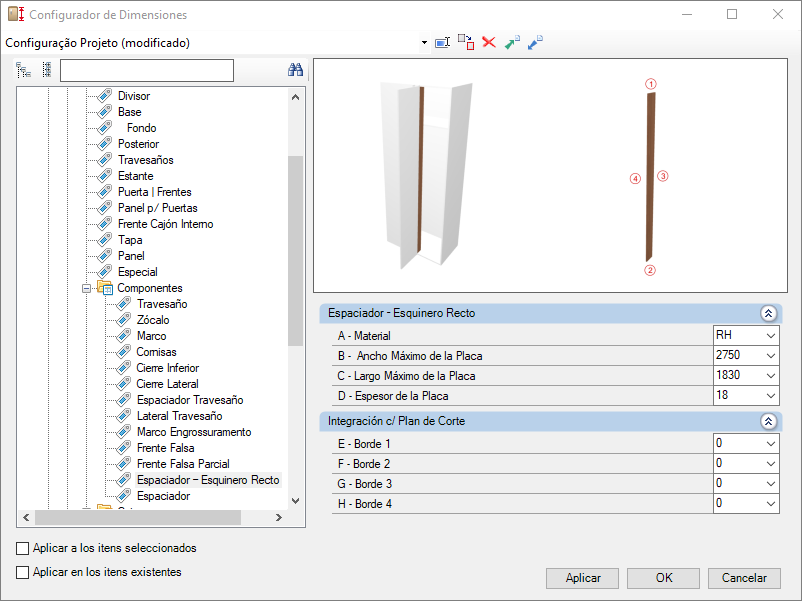Select the Frente Falsa tree item
This screenshot has width=802, height=601.
pyautogui.click(x=165, y=448)
